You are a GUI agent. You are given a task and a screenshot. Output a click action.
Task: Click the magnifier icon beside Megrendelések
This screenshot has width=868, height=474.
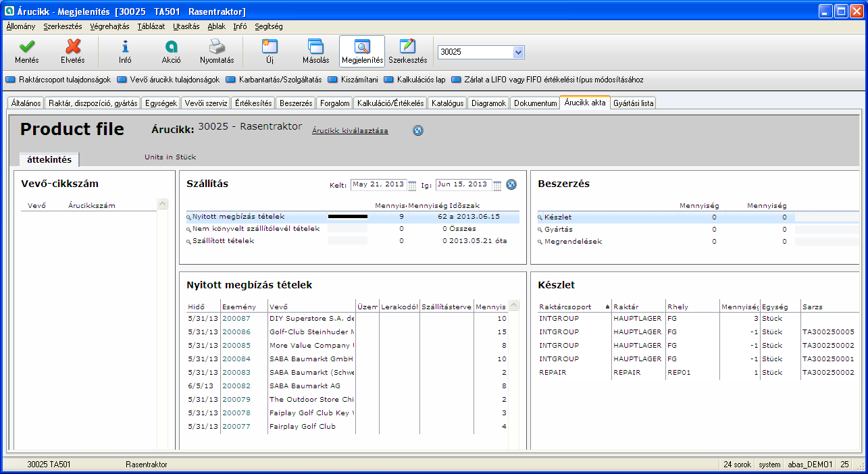click(x=540, y=242)
